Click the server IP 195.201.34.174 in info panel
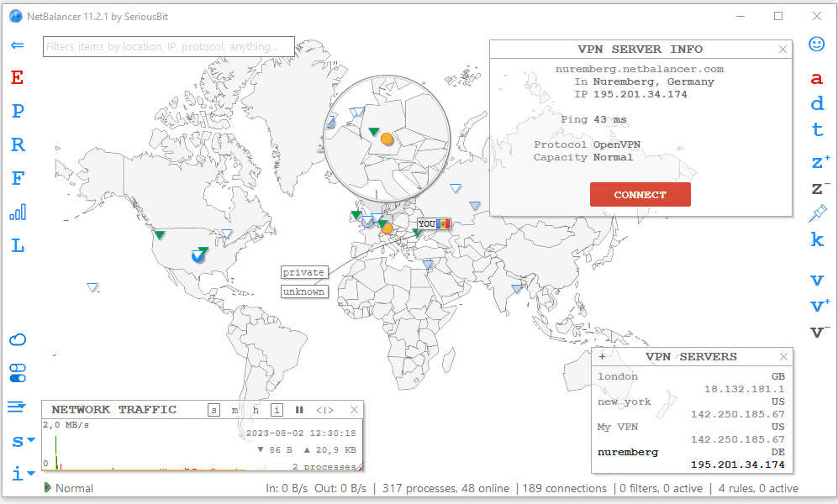 point(640,94)
